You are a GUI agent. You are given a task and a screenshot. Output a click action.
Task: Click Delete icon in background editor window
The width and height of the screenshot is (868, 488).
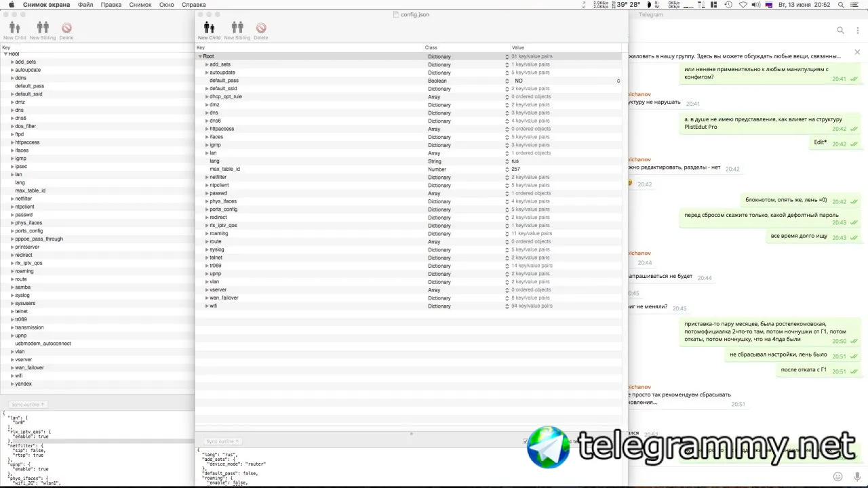(66, 28)
